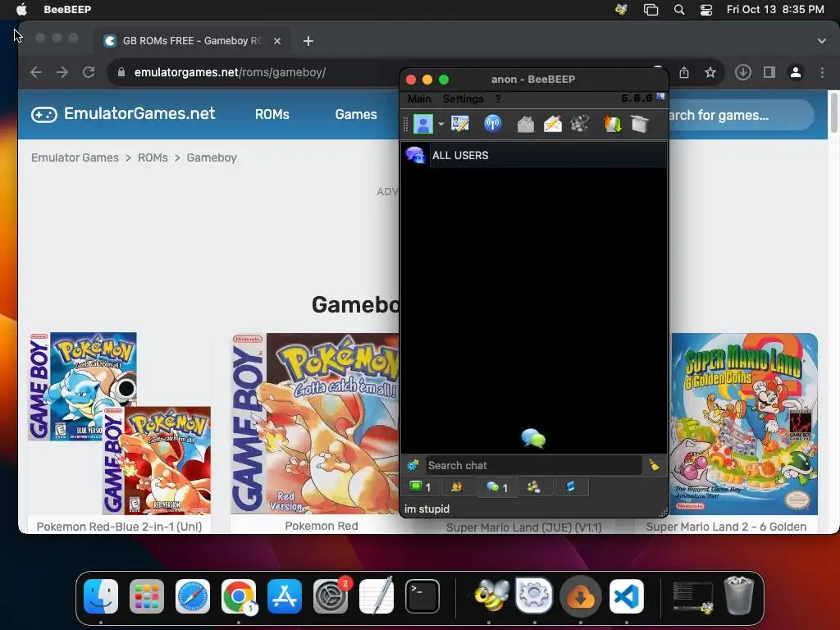Screen dimensions: 840x630
Task: Bookmark this page with the star icon
Action: pos(710,72)
